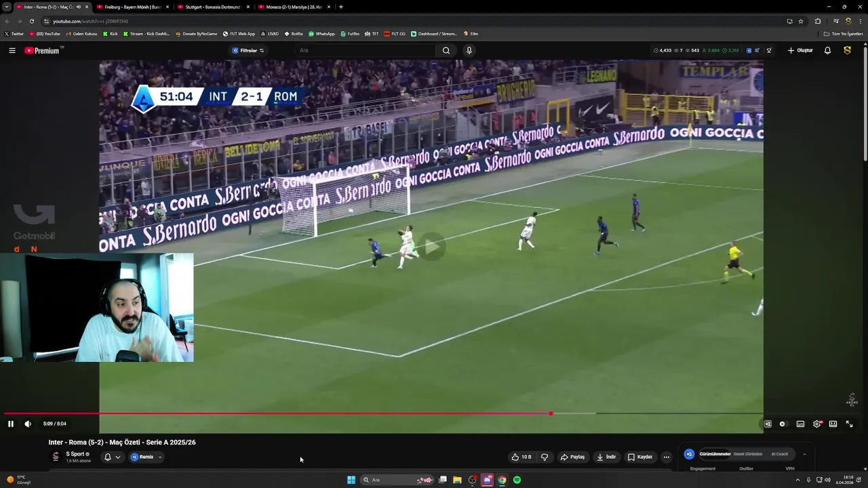Open YouTube notifications bell in header
Viewport: 868px width, 488px height.
[827, 51]
